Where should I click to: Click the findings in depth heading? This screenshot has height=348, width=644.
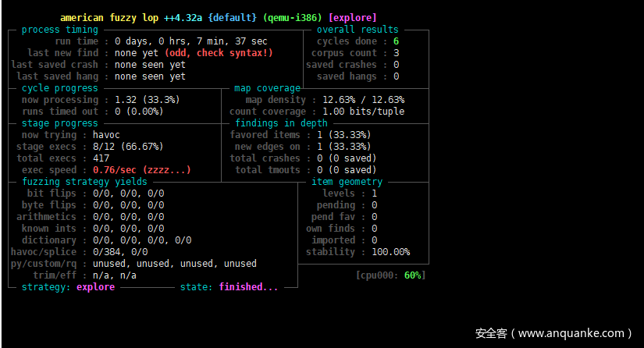point(281,123)
